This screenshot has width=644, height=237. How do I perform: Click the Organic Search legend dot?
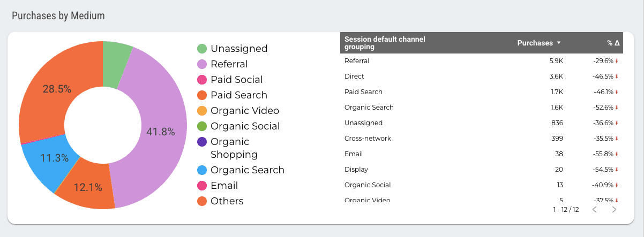click(202, 170)
